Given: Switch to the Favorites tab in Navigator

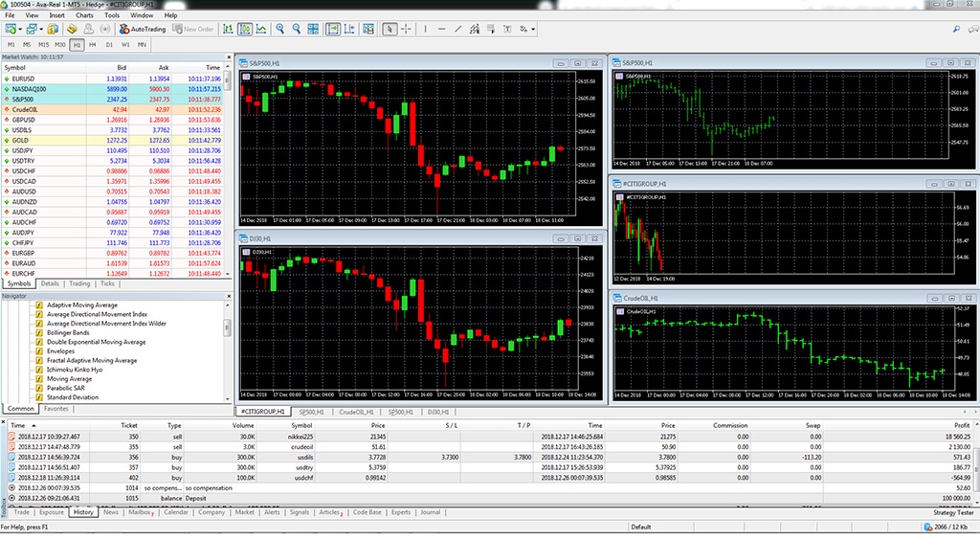Looking at the screenshot, I should pos(56,409).
